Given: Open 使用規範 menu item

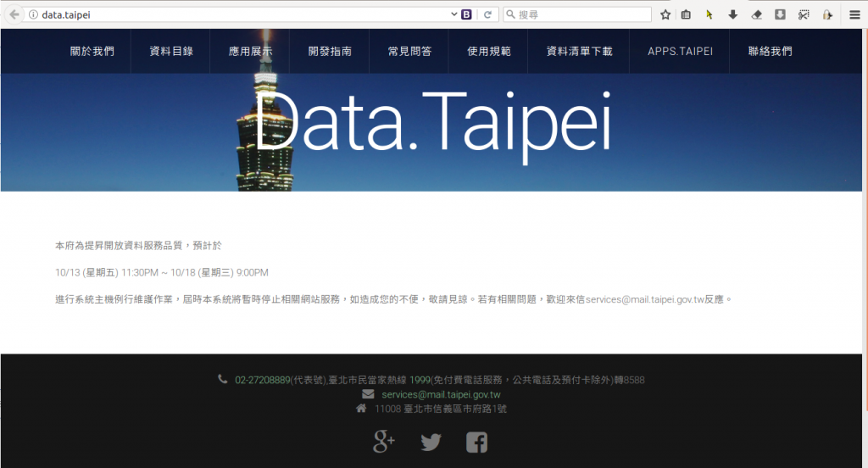Looking at the screenshot, I should [489, 51].
